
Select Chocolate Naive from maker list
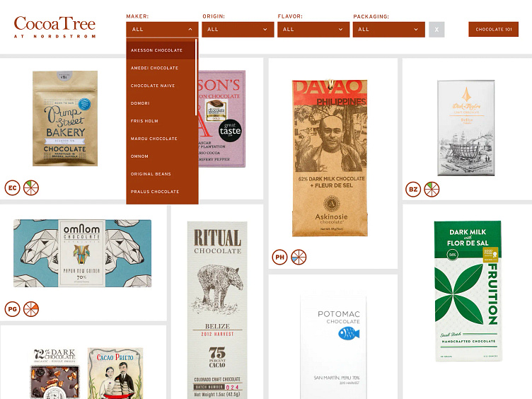(161, 86)
